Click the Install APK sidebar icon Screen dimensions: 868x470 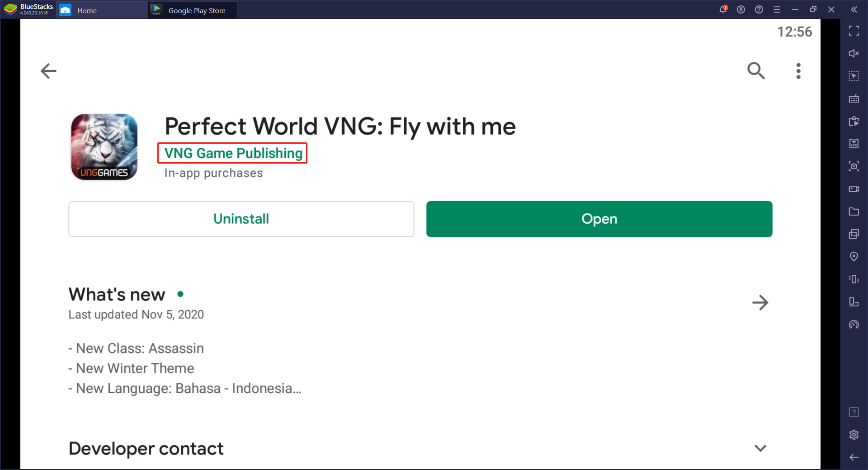[854, 144]
